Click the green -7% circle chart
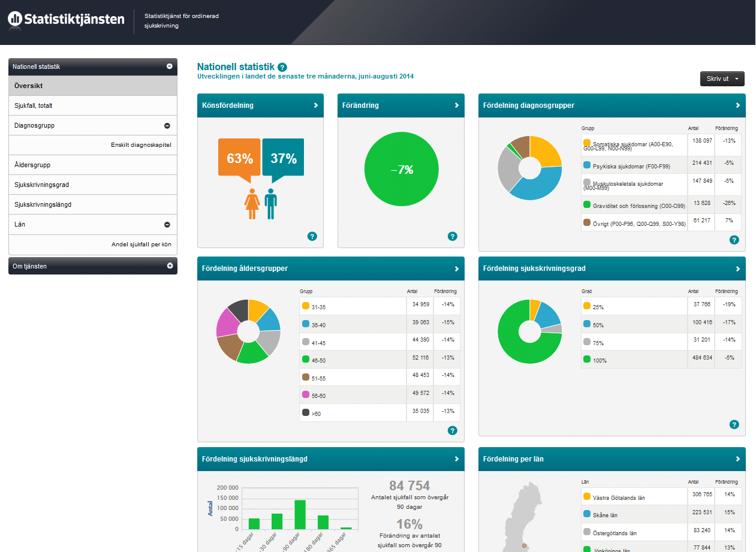The width and height of the screenshot is (756, 552). [401, 170]
